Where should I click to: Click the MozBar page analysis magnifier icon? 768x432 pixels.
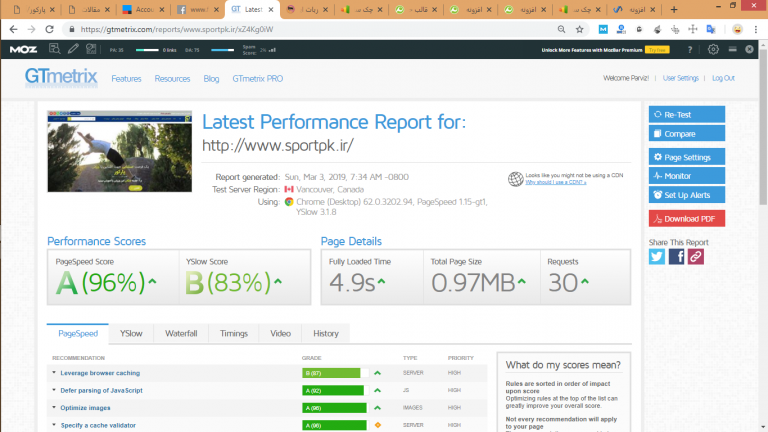click(x=54, y=48)
